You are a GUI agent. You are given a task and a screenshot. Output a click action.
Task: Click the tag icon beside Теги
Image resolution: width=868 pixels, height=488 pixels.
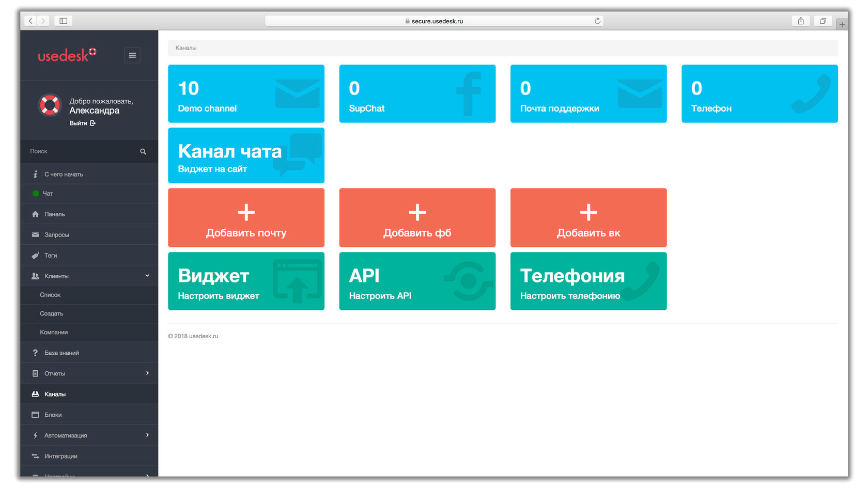[x=35, y=255]
